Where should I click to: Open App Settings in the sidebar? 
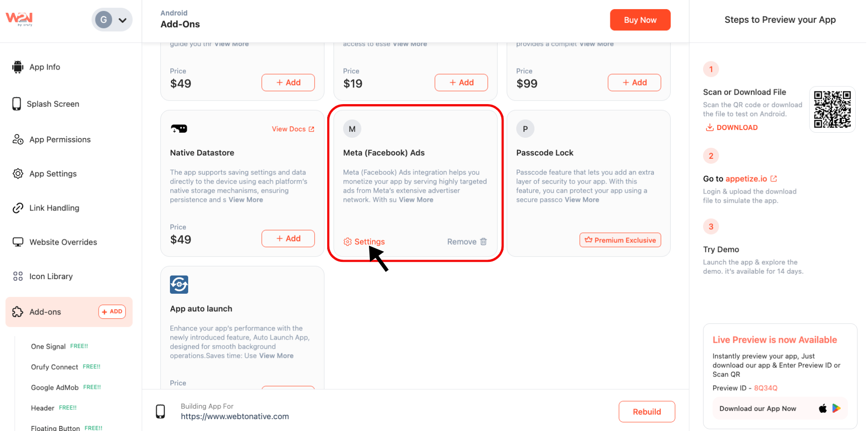(x=53, y=174)
